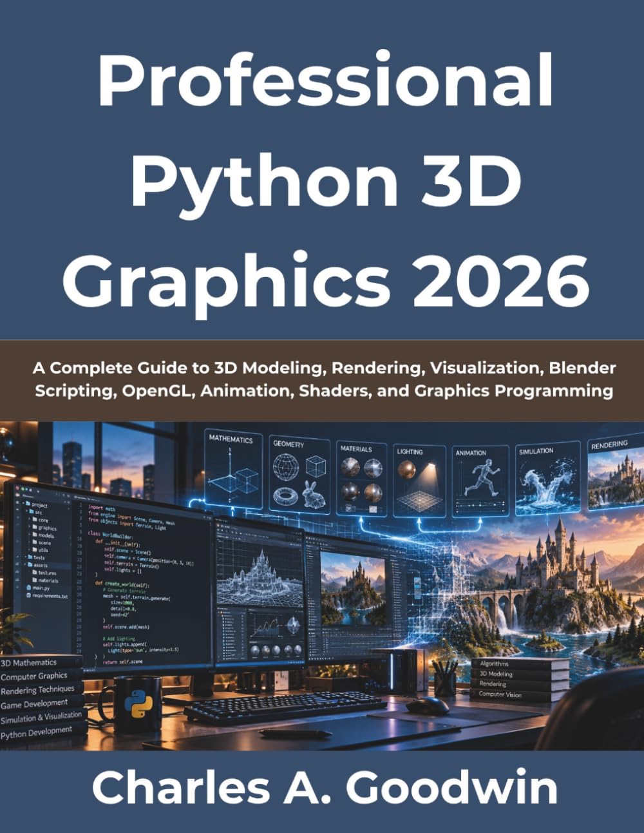
Task: Select the GEOMETRY panel with the bunny
Action: click(x=298, y=475)
